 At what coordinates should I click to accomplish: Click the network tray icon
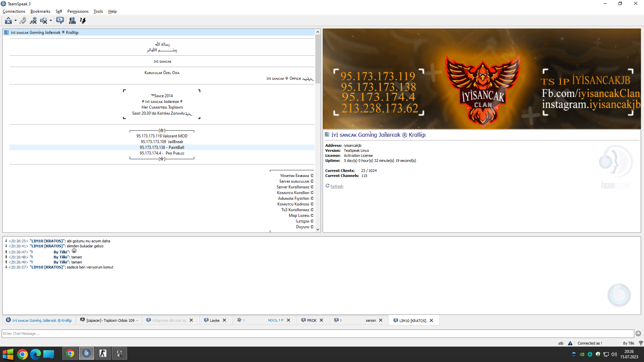click(606, 354)
